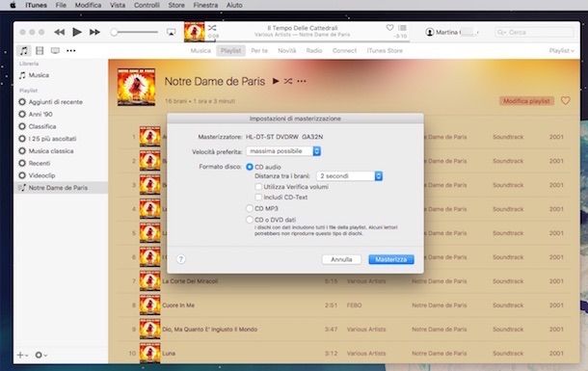Screen dimensions: 588x371
Task: Open the iTunes menu
Action: (36, 5)
